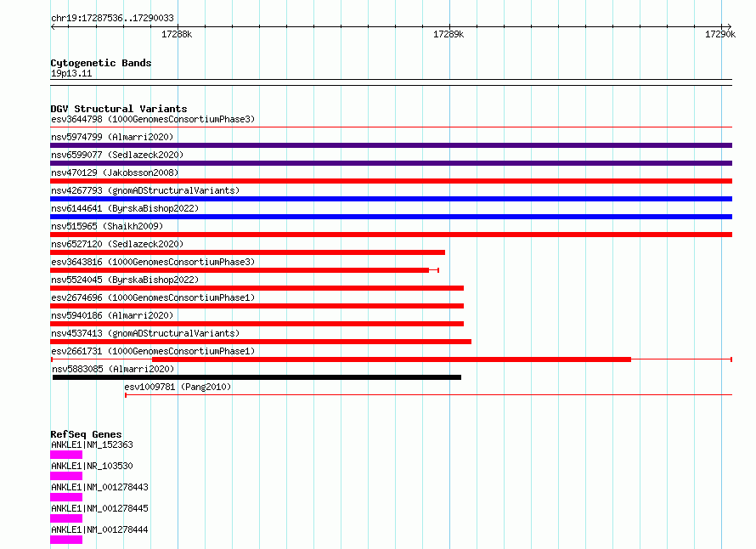
Task: Click the RefSeq Genes track title
Action: [86, 434]
